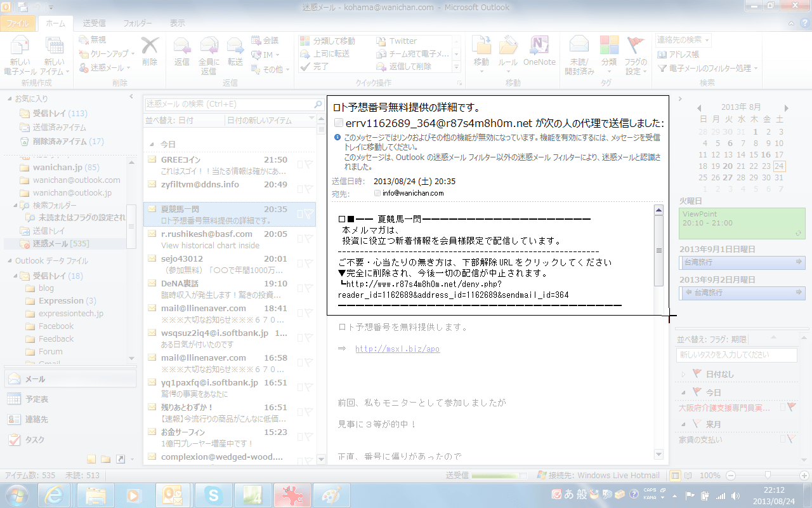
Task: Click the zoom slider thumb in the status bar
Action: pos(768,476)
